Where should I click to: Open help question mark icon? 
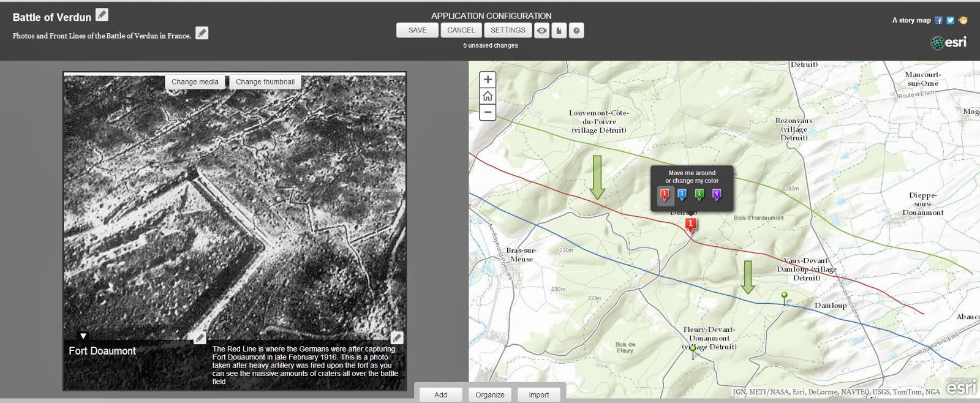576,31
